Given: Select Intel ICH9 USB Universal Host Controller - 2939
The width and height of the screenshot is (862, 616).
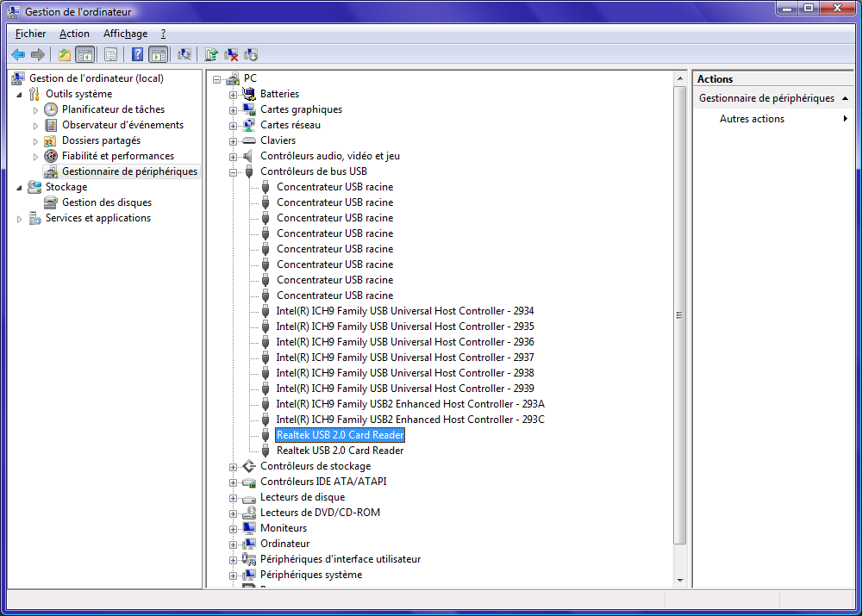Looking at the screenshot, I should 405,389.
